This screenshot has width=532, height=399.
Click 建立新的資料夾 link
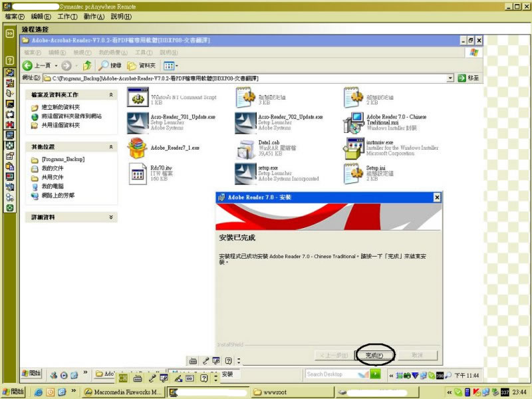point(61,107)
